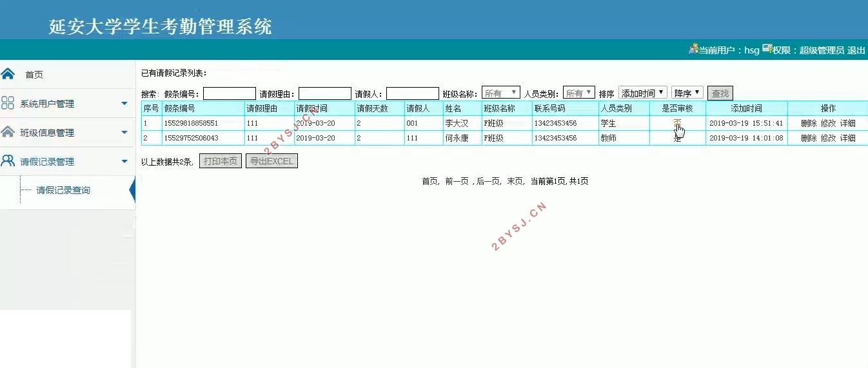This screenshot has height=368, width=868.
Task: Expand the 班级信息管理 sidebar arrow
Action: 124,132
